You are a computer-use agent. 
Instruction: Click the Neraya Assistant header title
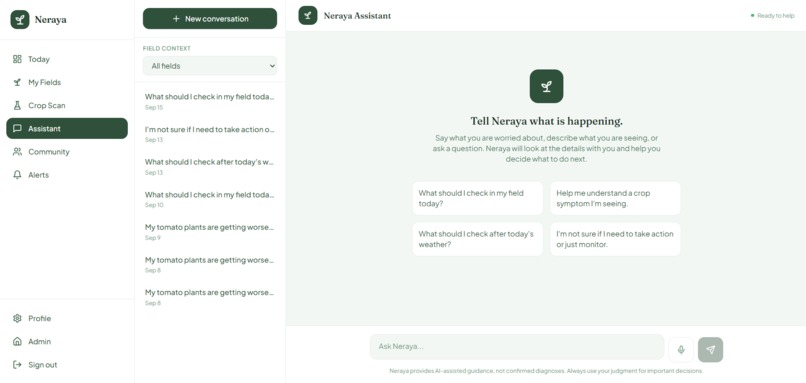[357, 16]
